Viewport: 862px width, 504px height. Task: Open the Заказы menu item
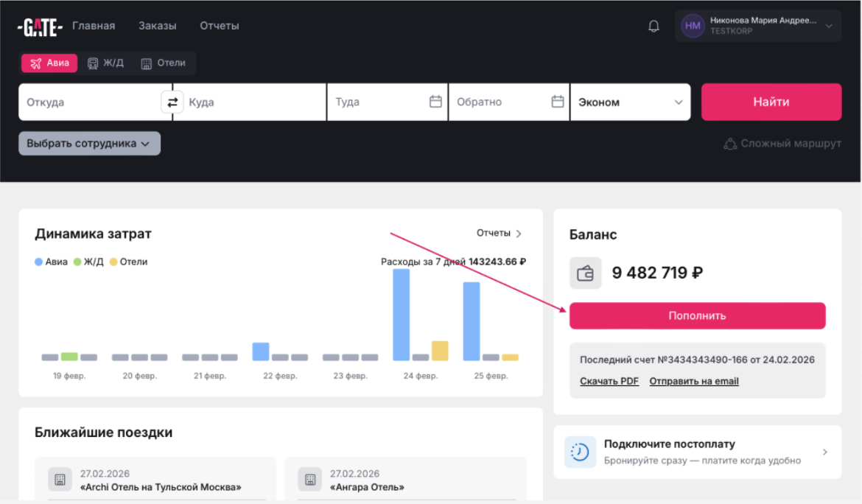pyautogui.click(x=157, y=26)
